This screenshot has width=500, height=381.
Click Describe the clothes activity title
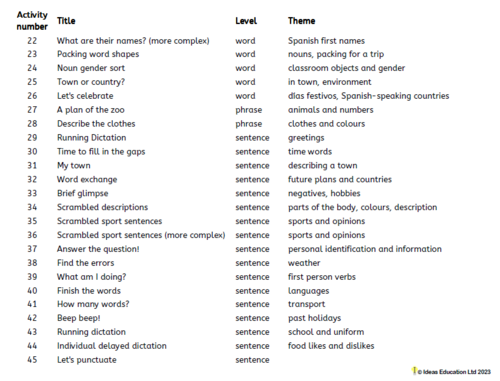click(x=96, y=124)
